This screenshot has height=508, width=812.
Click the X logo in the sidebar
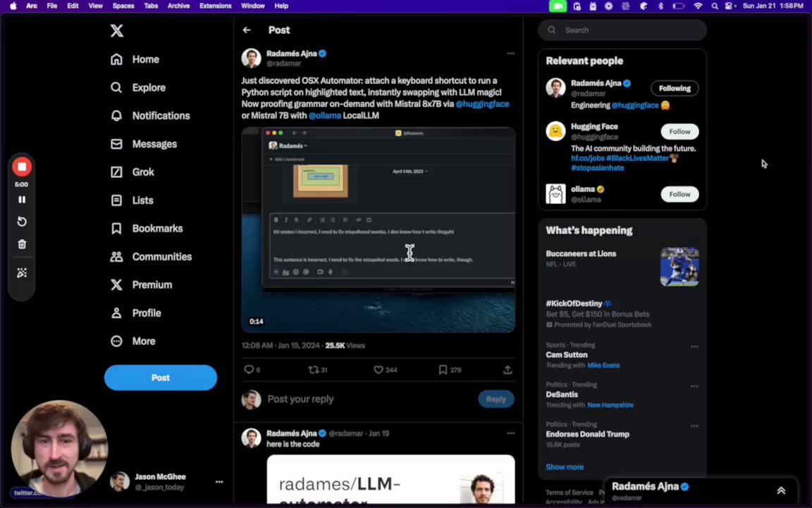click(117, 30)
